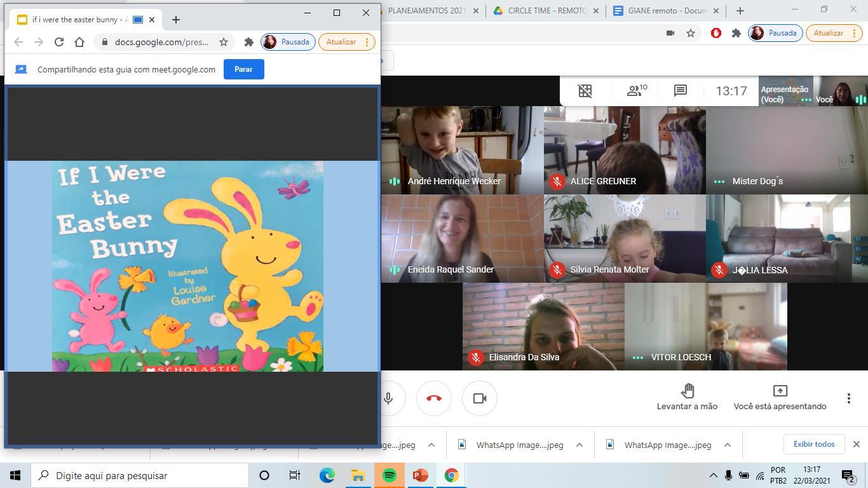Select Eneida Raquel Sander video tile
The height and width of the screenshot is (488, 868).
pyautogui.click(x=462, y=238)
